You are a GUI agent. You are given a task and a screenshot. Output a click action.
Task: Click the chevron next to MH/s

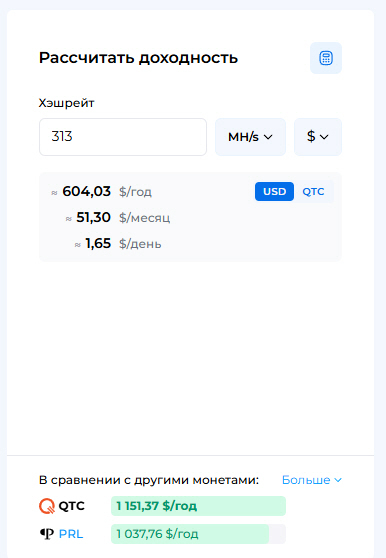[x=268, y=137]
